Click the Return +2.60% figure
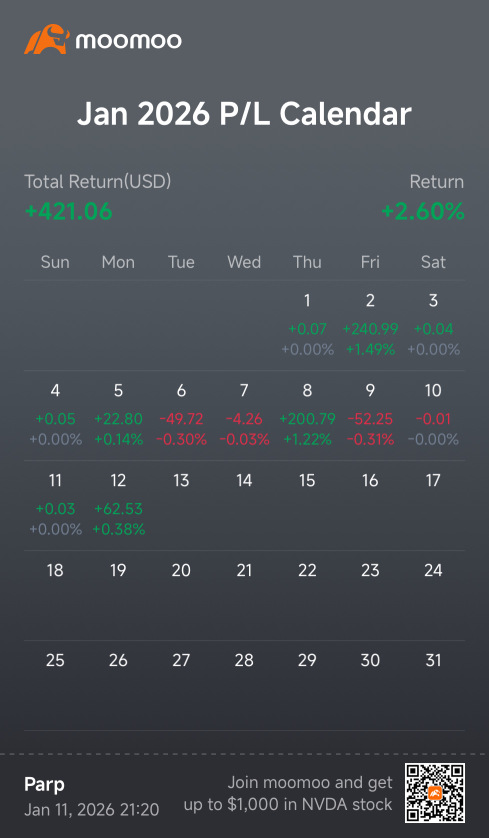Screen dimensions: 489x838 (423, 212)
